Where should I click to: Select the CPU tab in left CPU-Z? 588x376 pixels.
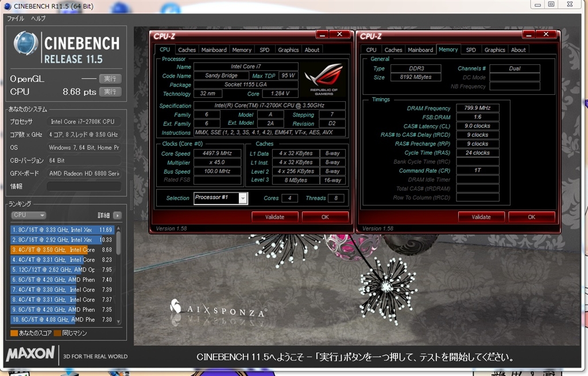165,49
